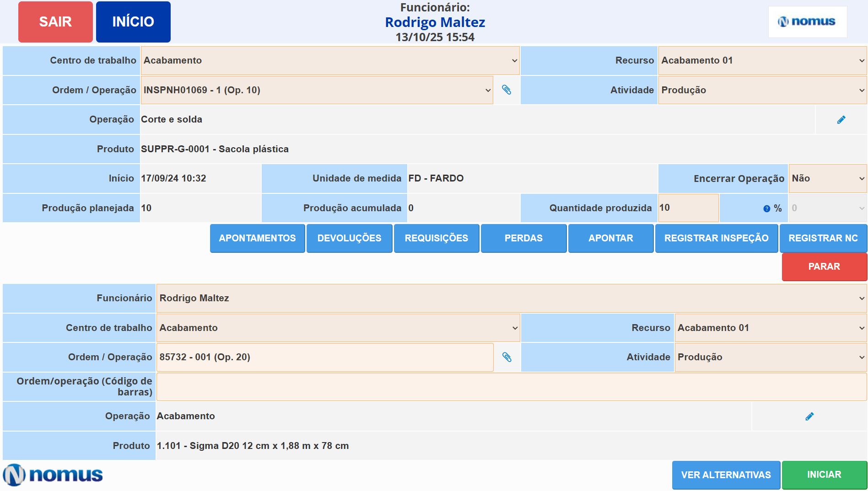Open the top Recurso Acabamento 01 dropdown
Screen dimensions: 868x491
coord(762,60)
